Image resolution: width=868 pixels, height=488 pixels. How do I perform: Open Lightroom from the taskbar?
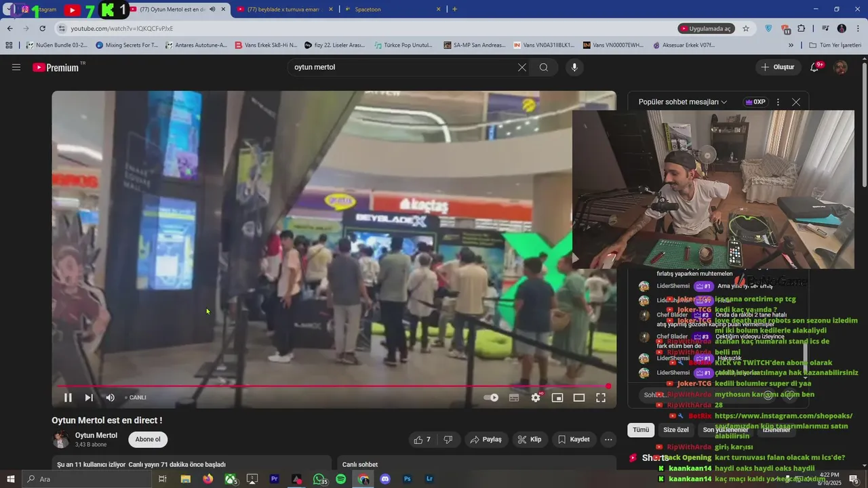429,479
